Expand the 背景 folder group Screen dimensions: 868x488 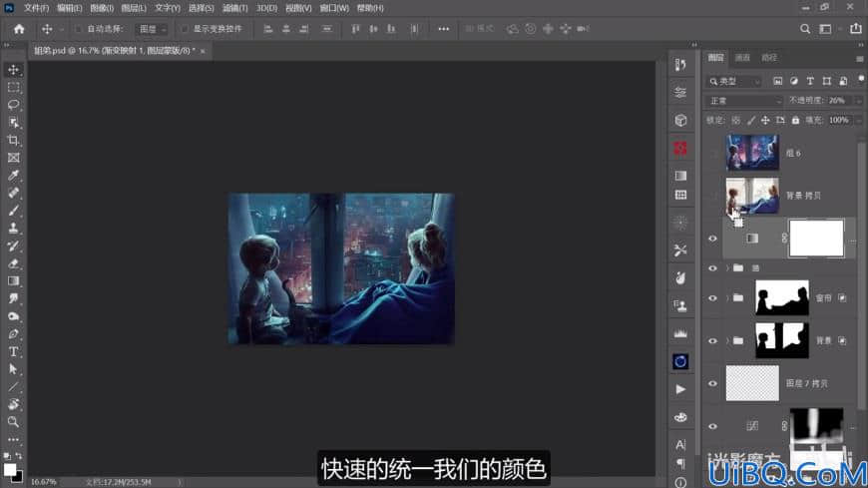[x=727, y=340]
